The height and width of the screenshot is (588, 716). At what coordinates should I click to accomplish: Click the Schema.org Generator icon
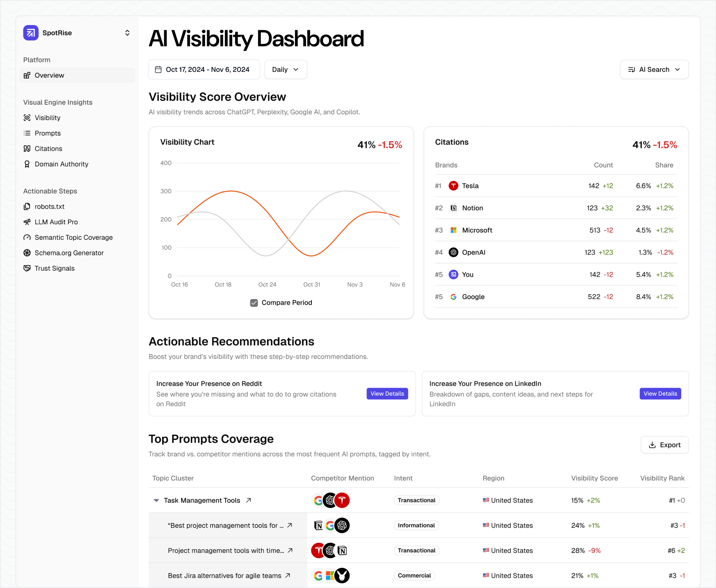click(27, 253)
